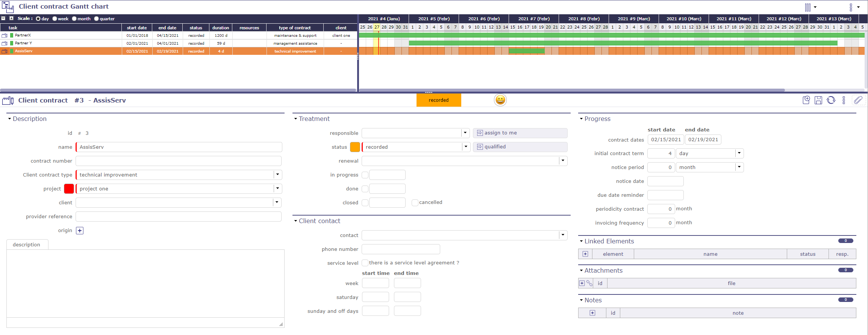Open the renewal dropdown
The height and width of the screenshot is (335, 868).
pos(563,161)
